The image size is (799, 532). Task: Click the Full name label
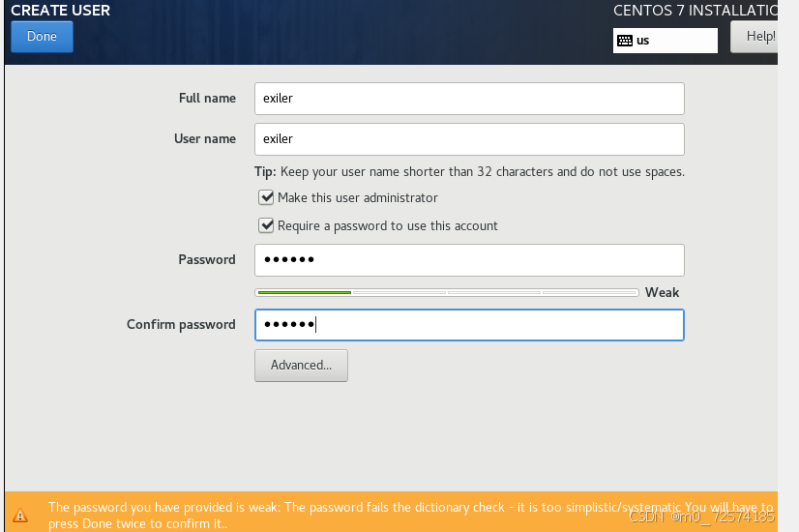(207, 99)
